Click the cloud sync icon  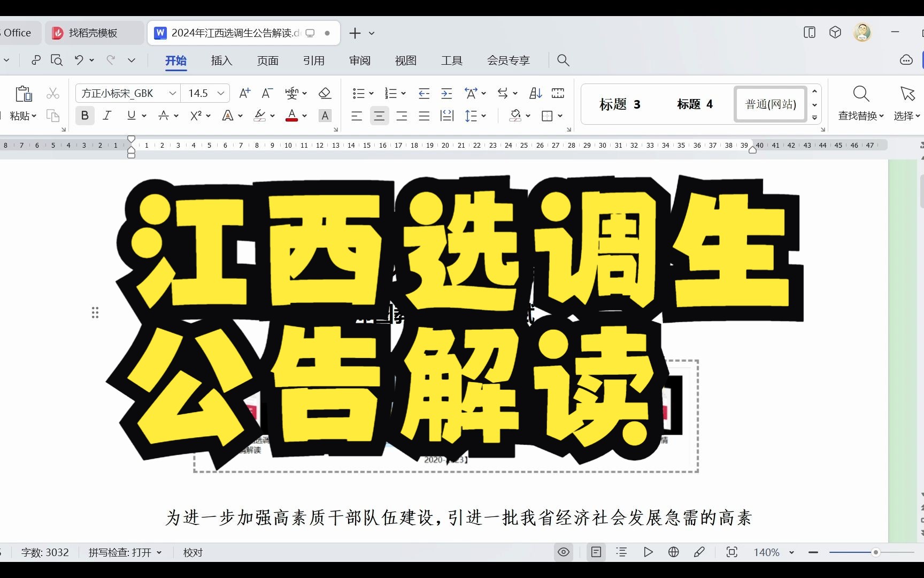[x=906, y=60]
